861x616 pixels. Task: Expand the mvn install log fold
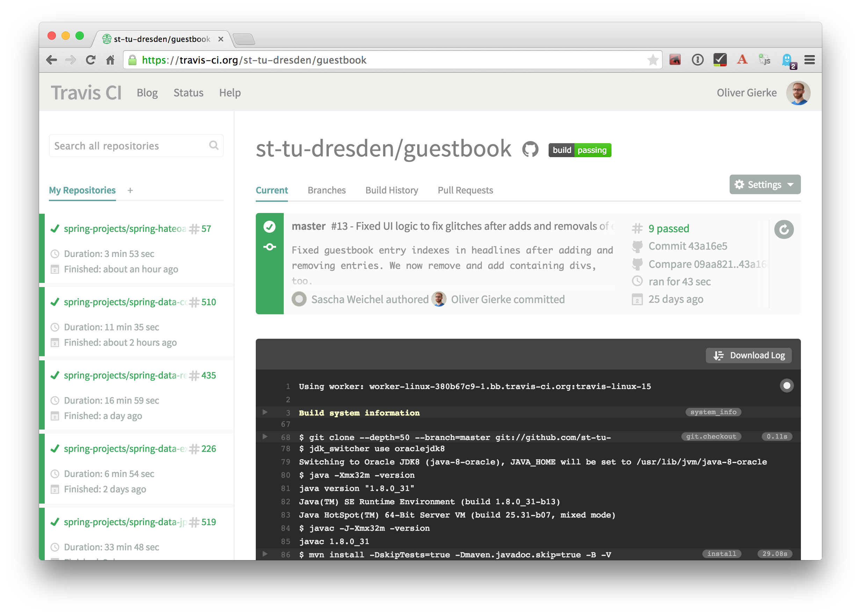coord(265,554)
